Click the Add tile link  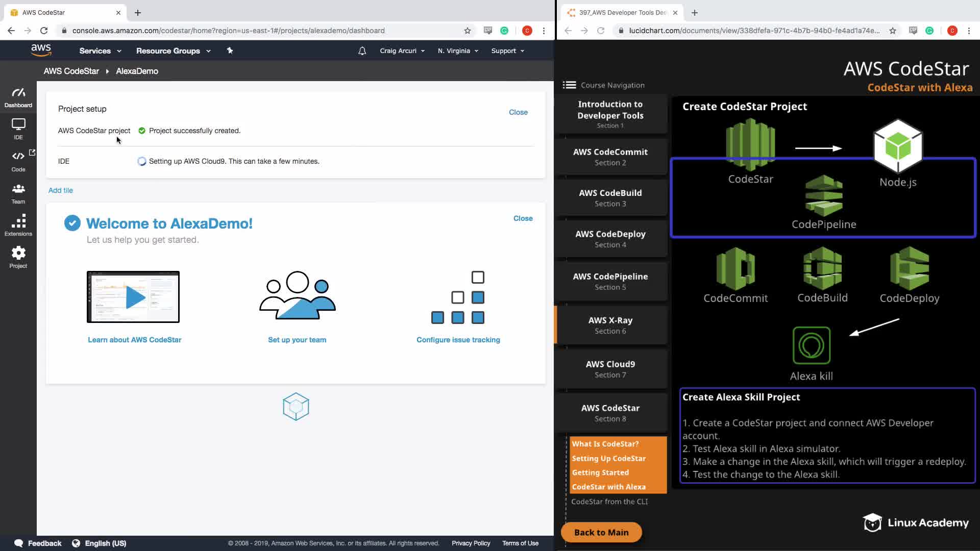61,190
